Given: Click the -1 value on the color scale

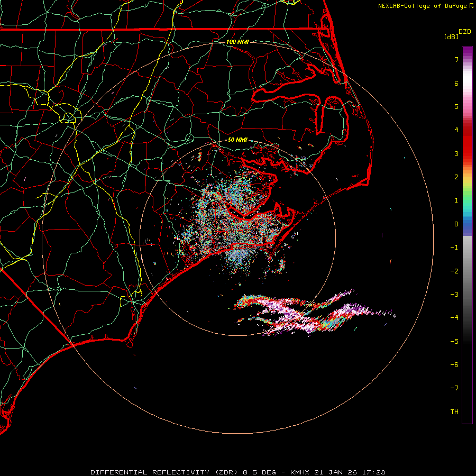Looking at the screenshot, I should [x=454, y=248].
